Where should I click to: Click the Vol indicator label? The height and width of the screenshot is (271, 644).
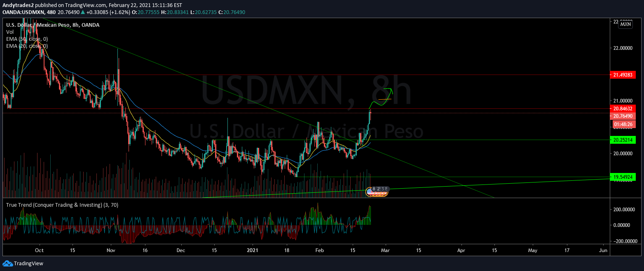(9, 32)
